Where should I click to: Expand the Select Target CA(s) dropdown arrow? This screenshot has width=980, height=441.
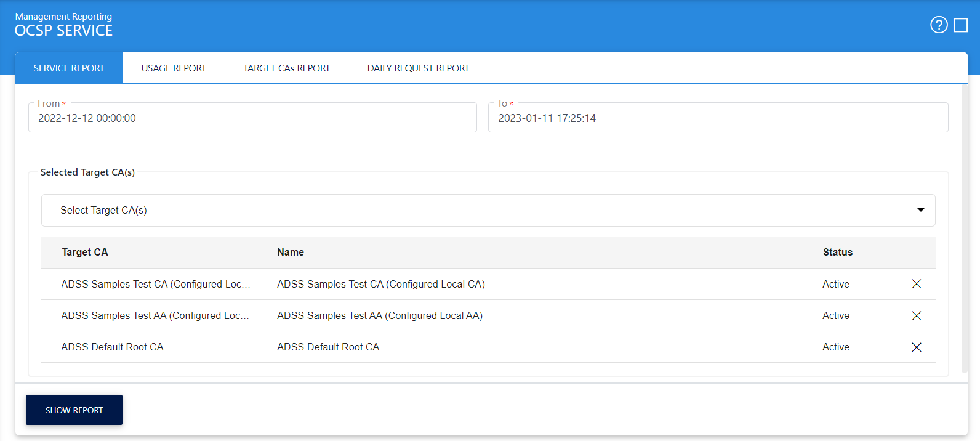click(x=920, y=211)
